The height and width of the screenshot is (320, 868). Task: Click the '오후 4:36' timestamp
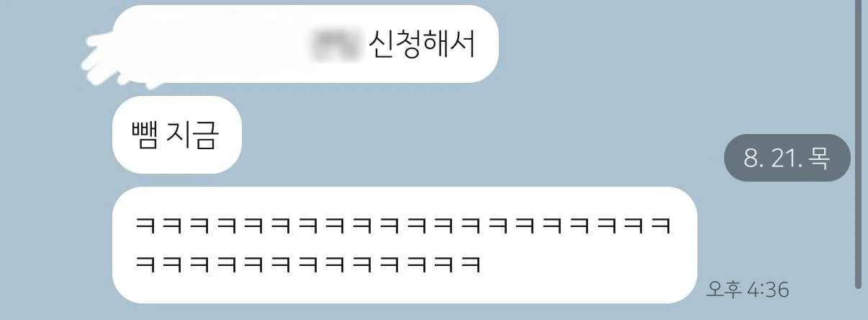tap(748, 290)
